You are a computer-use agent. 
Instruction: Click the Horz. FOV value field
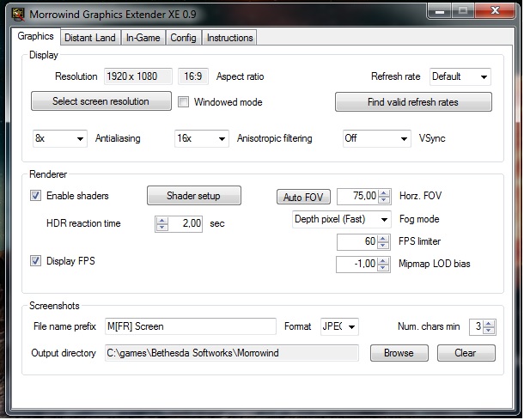pyautogui.click(x=358, y=196)
